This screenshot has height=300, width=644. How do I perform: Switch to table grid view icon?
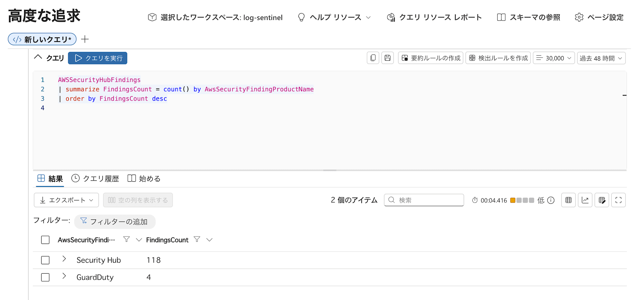[569, 200]
